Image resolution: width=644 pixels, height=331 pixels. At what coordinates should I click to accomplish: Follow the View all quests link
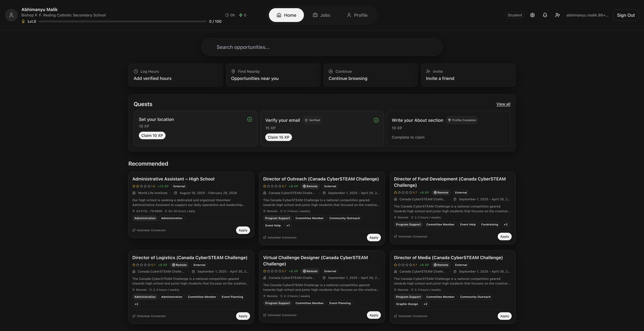coord(503,104)
